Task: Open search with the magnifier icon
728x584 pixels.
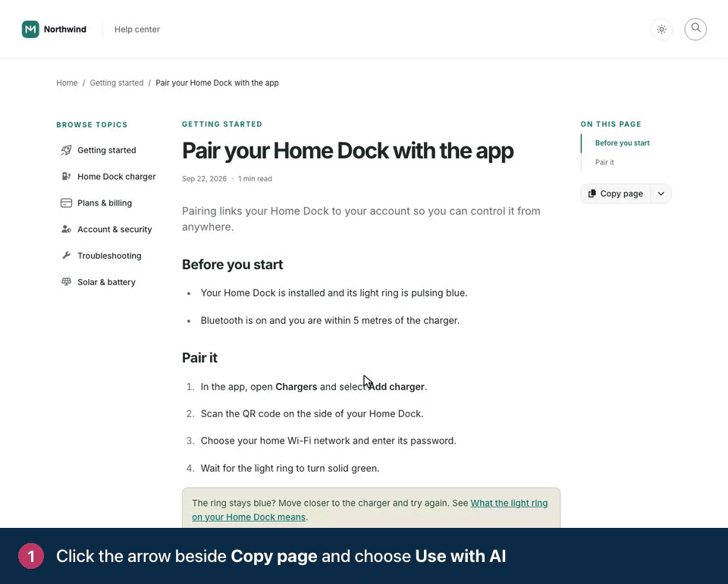Action: coord(695,30)
